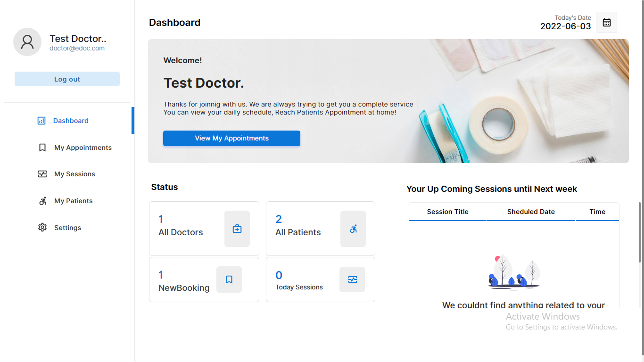This screenshot has height=362, width=644.
Task: Click the bookmark icon beside My Appointments
Action: tap(42, 148)
